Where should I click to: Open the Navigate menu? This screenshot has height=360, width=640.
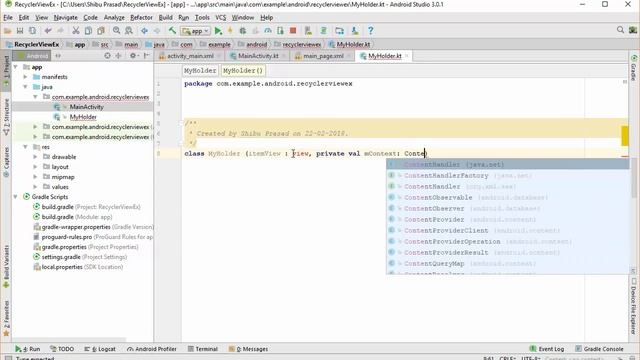click(65, 18)
